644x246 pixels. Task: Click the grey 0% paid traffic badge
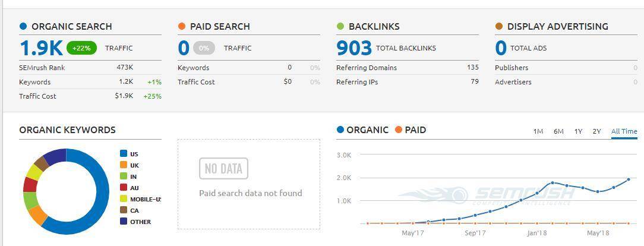(x=204, y=48)
